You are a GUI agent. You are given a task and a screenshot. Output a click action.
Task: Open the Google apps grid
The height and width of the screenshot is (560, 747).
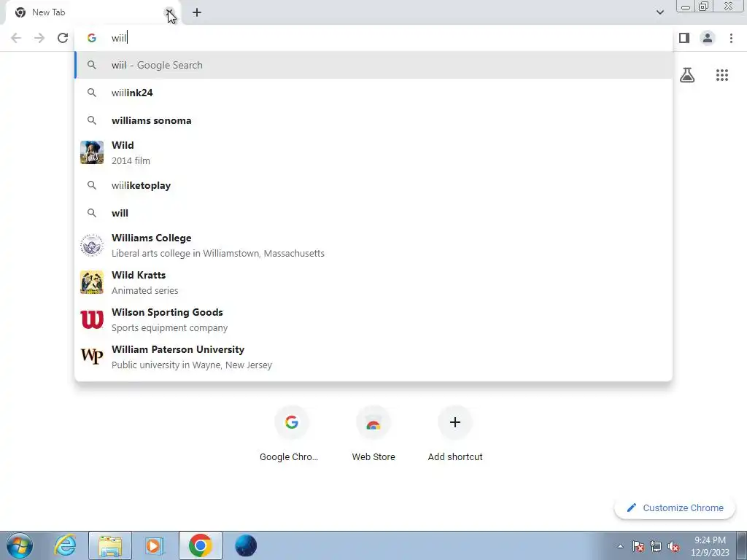722,75
